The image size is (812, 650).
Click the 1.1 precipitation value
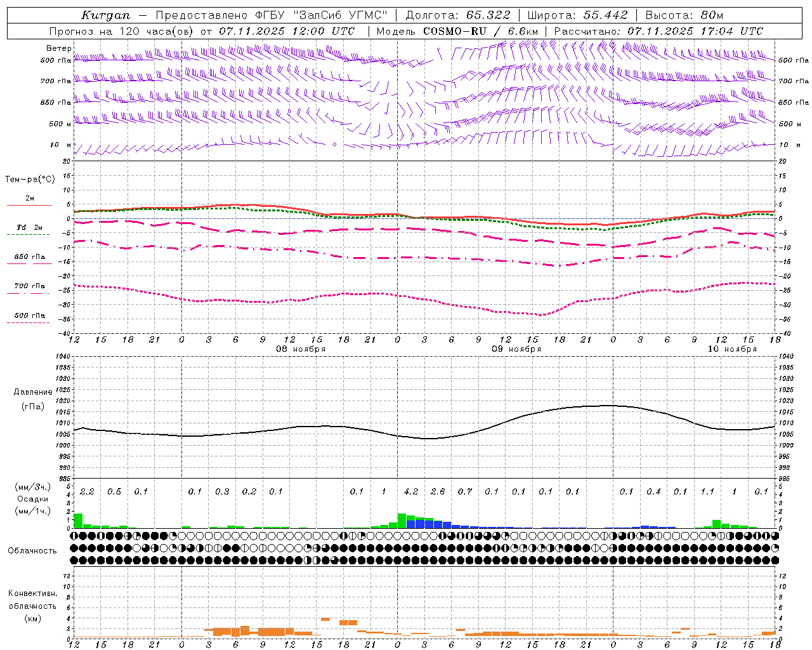coord(707,492)
